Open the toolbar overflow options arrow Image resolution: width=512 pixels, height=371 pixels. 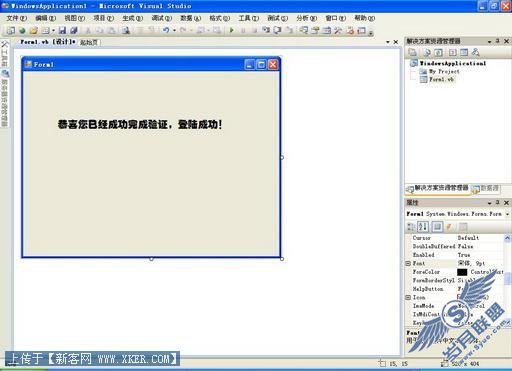(x=371, y=32)
